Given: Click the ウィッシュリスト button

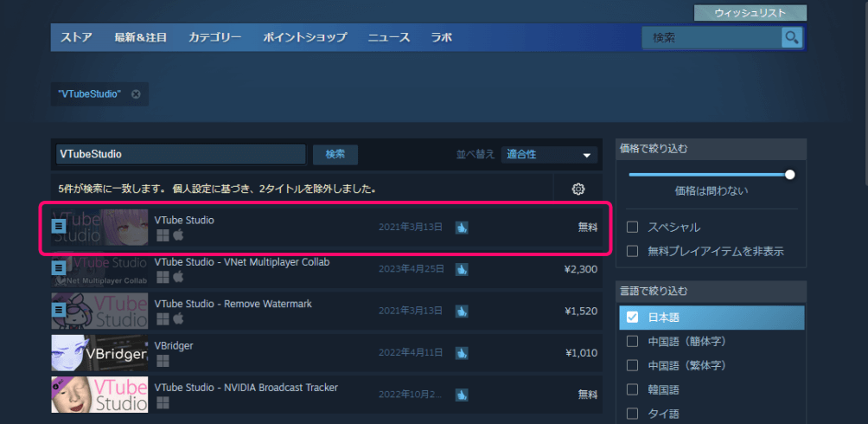Looking at the screenshot, I should tap(750, 13).
